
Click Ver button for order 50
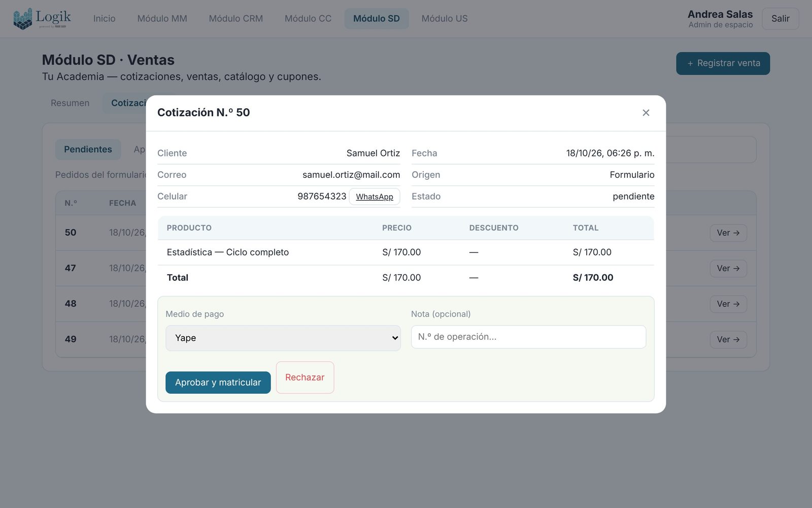coord(728,233)
